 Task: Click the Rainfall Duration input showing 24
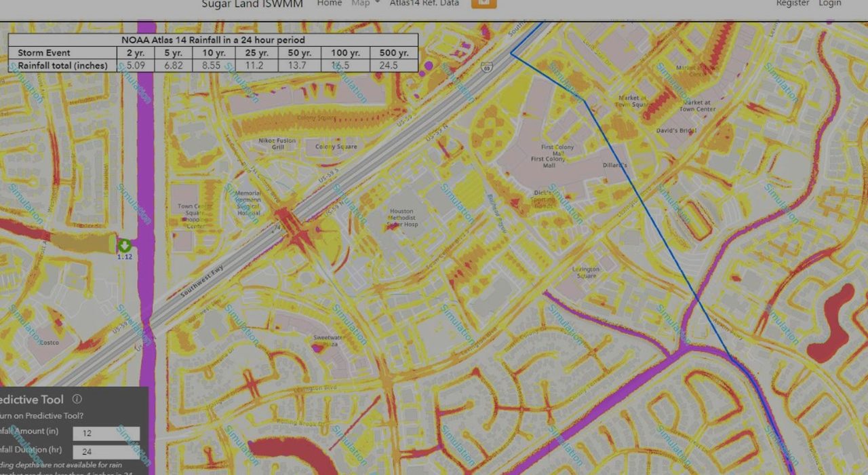tap(106, 452)
